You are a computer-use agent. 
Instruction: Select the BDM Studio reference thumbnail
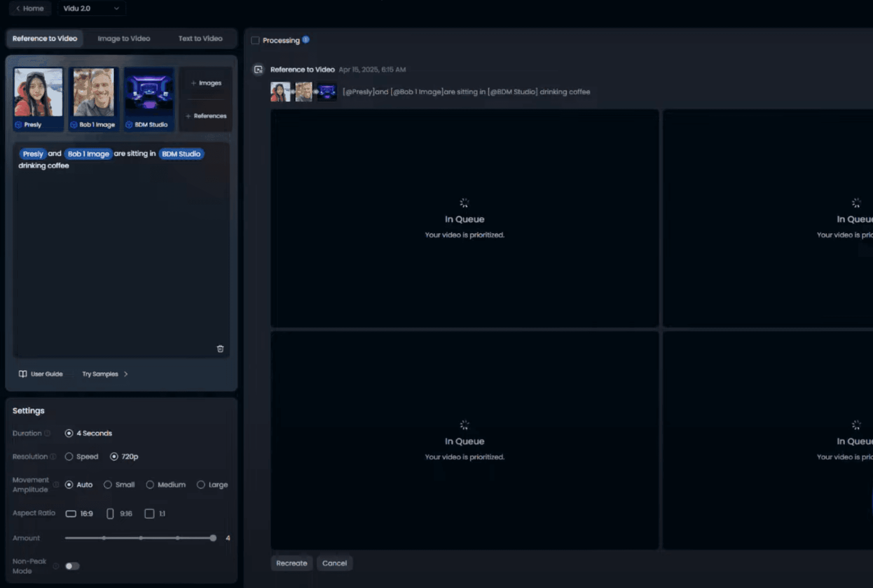tap(149, 93)
